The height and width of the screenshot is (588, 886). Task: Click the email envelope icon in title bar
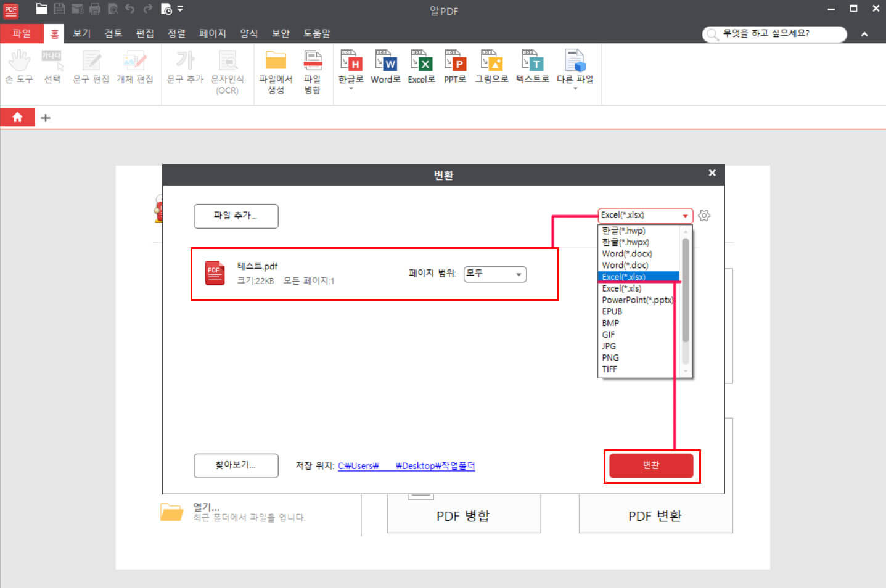pos(77,9)
